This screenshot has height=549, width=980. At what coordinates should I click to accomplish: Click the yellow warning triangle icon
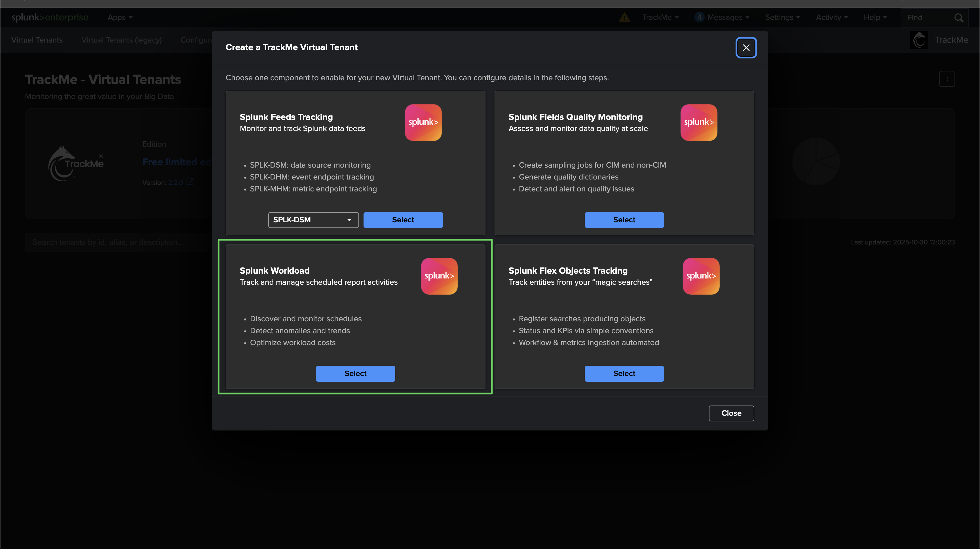(x=624, y=18)
